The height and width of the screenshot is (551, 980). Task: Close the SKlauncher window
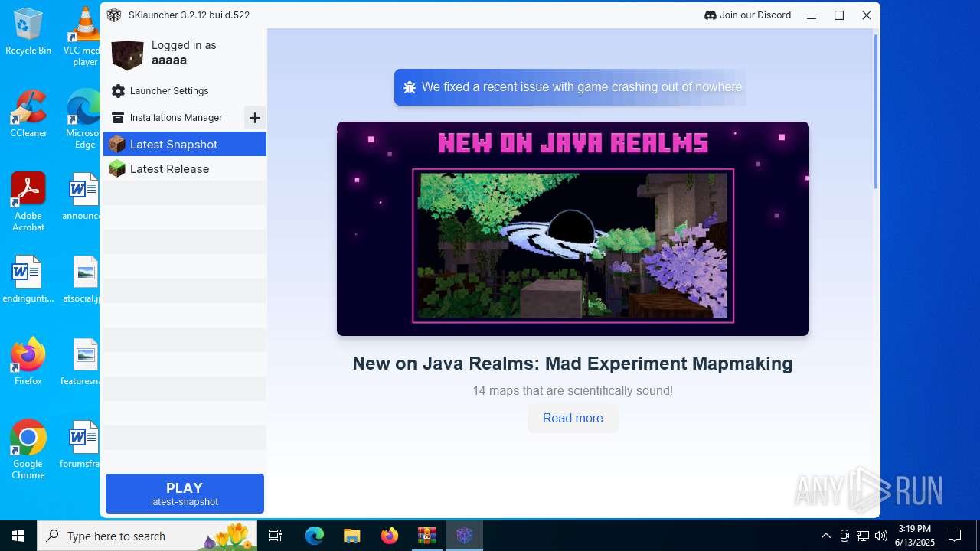(867, 15)
